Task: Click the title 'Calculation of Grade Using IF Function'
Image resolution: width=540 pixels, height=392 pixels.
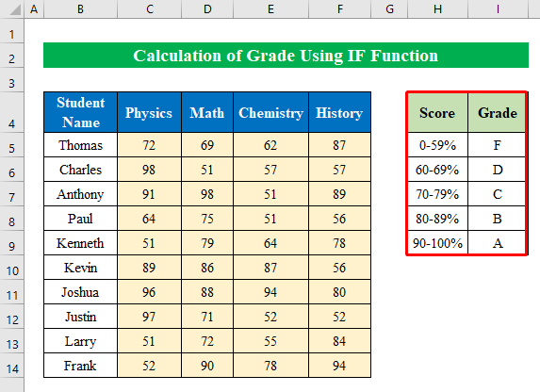Action: point(286,56)
